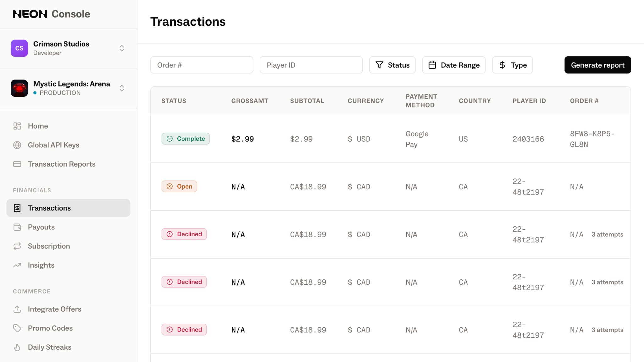Open the Status filter

coord(392,65)
